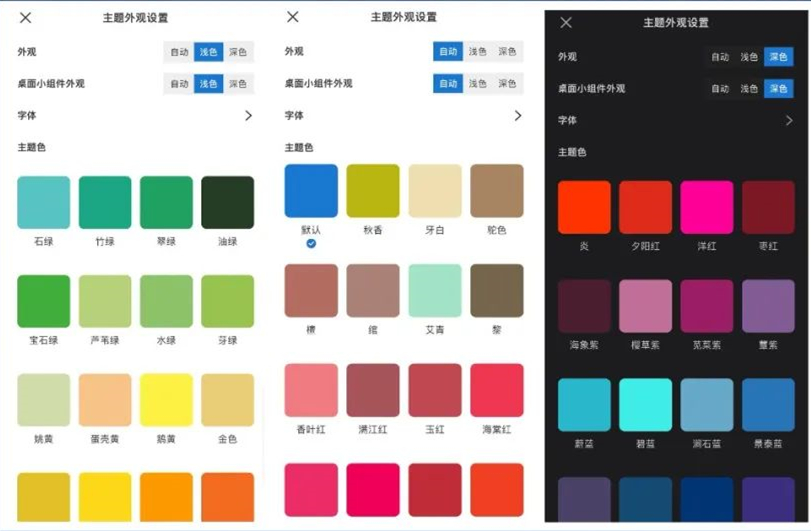Choose the 石绿 theme color swatch
Screen dimensions: 811x531
coord(43,202)
